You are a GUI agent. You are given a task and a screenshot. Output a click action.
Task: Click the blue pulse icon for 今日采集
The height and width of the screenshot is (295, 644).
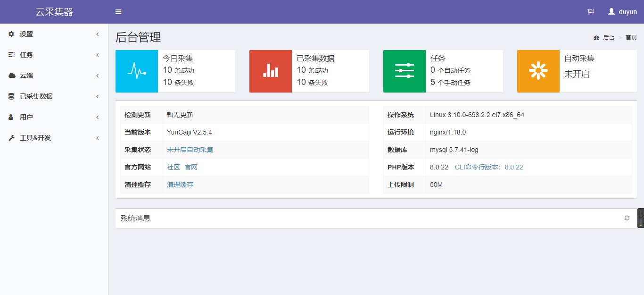(x=137, y=71)
